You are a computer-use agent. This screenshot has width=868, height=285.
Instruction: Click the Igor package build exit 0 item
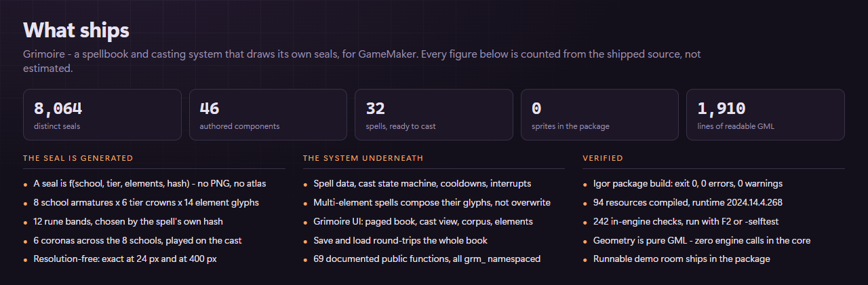click(x=689, y=183)
